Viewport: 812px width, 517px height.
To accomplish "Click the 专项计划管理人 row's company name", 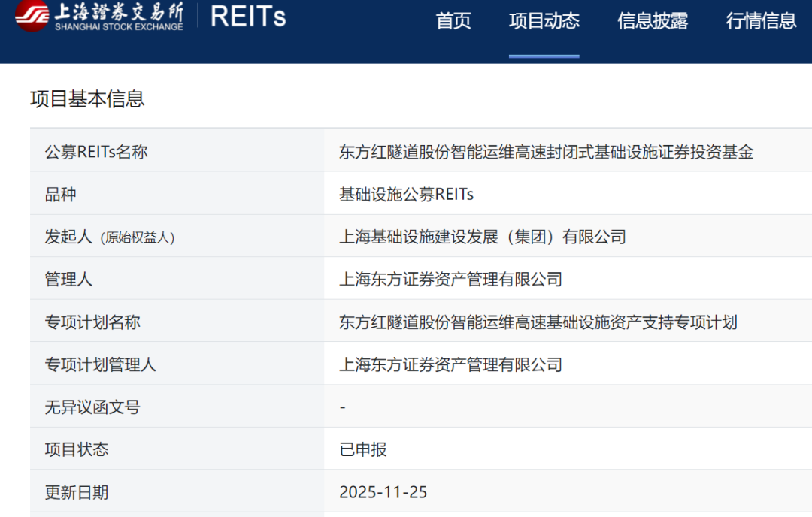I will point(450,365).
